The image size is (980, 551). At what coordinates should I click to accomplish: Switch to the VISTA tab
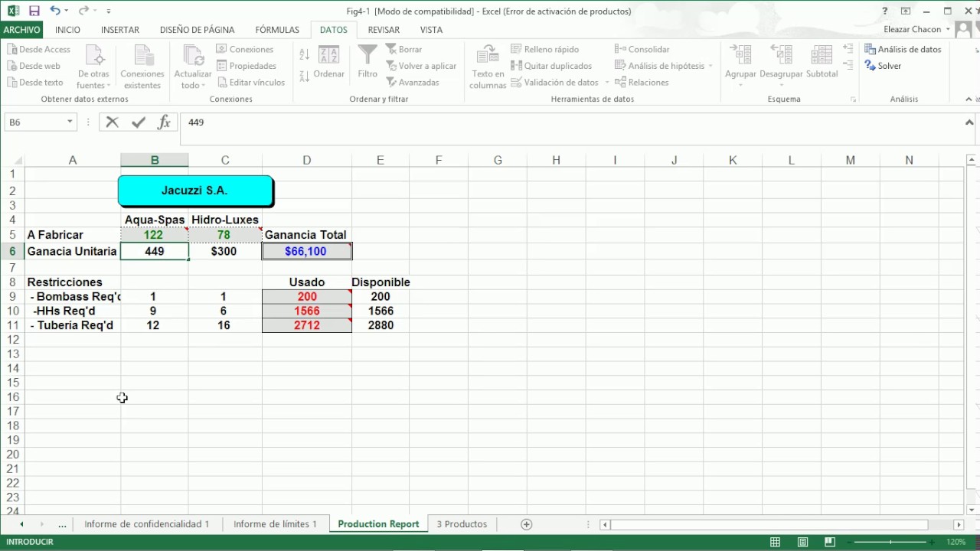click(x=431, y=30)
